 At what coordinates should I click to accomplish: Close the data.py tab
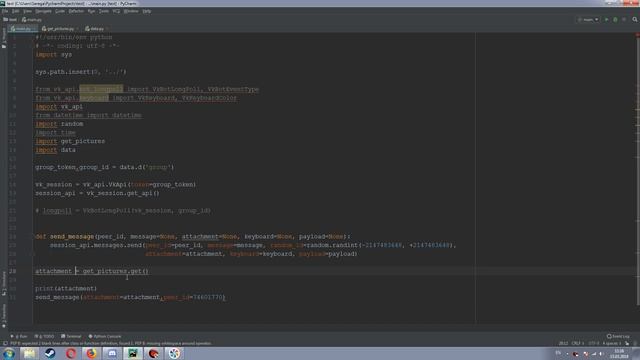[x=107, y=29]
